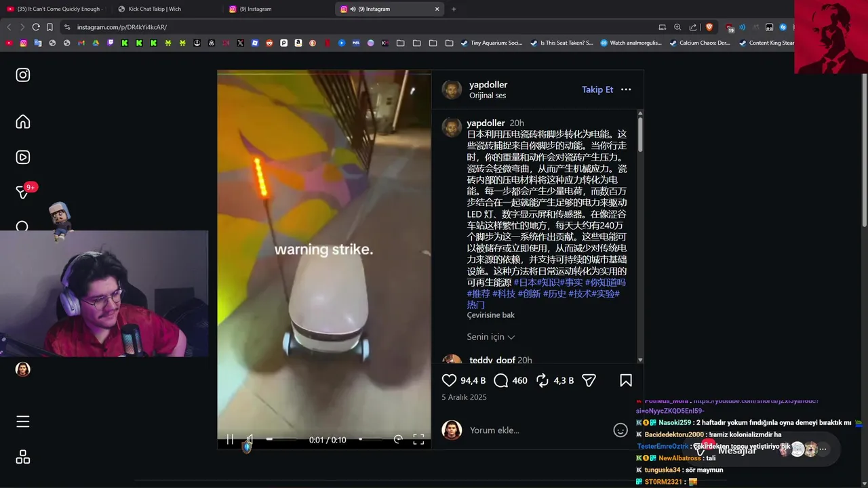Follow yapdoller with Takip Et
This screenshot has height=488, width=868.
[597, 89]
